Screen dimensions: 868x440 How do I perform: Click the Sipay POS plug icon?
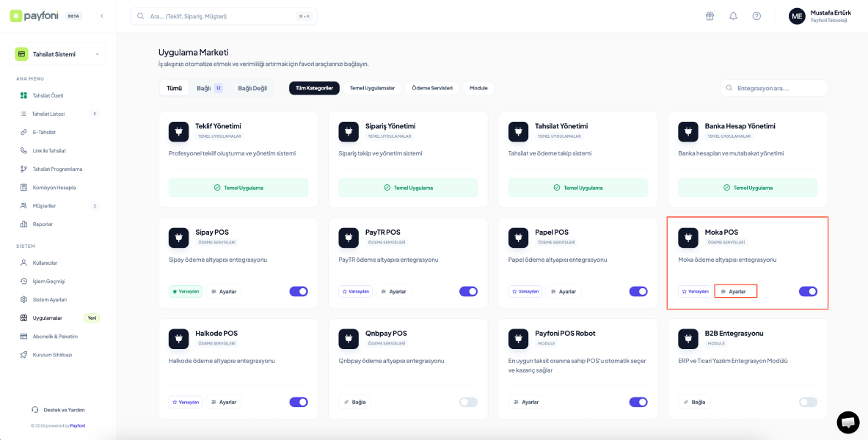(x=178, y=237)
